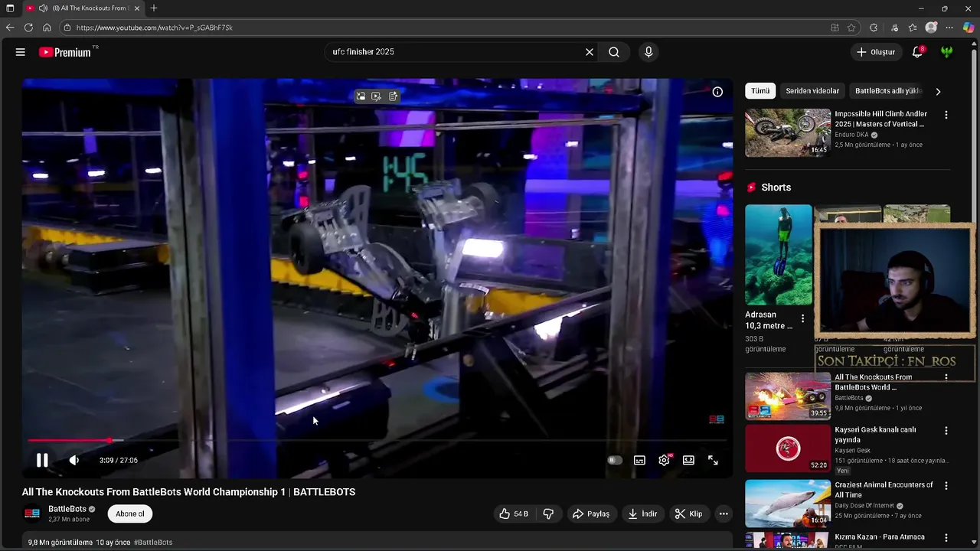Click the address bar URL
The width and height of the screenshot is (980, 551).
click(x=155, y=28)
